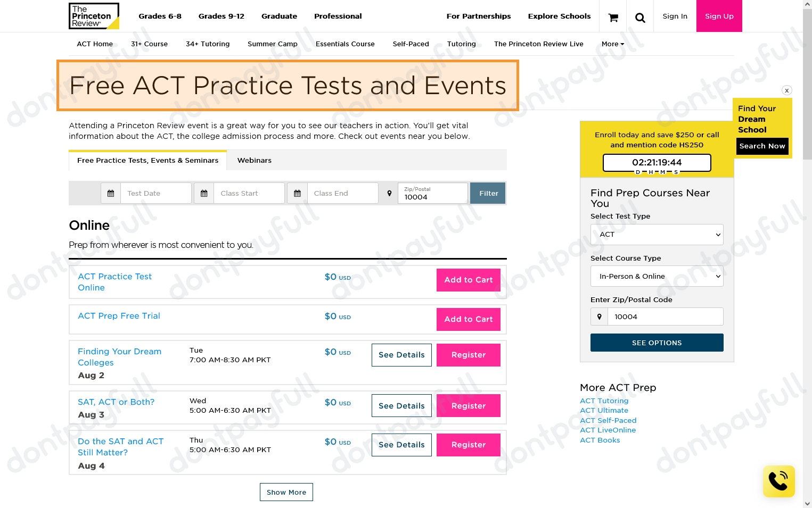
Task: Click the pink Sign Up button
Action: click(x=719, y=16)
